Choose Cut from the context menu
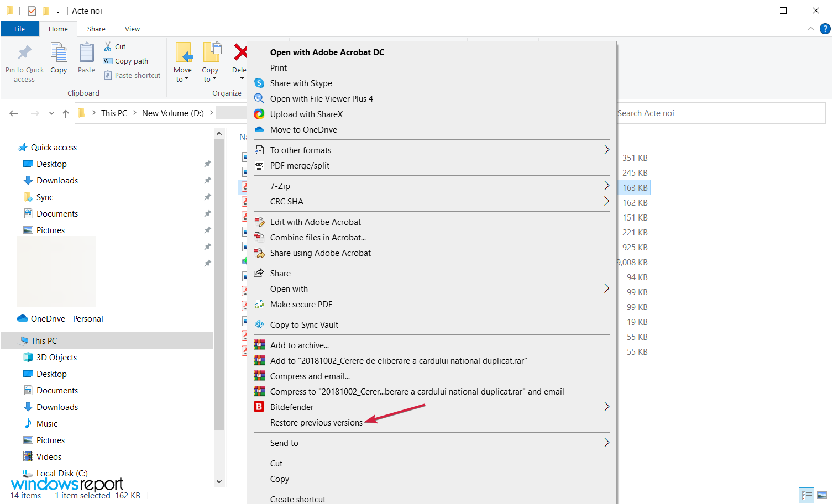 point(276,464)
